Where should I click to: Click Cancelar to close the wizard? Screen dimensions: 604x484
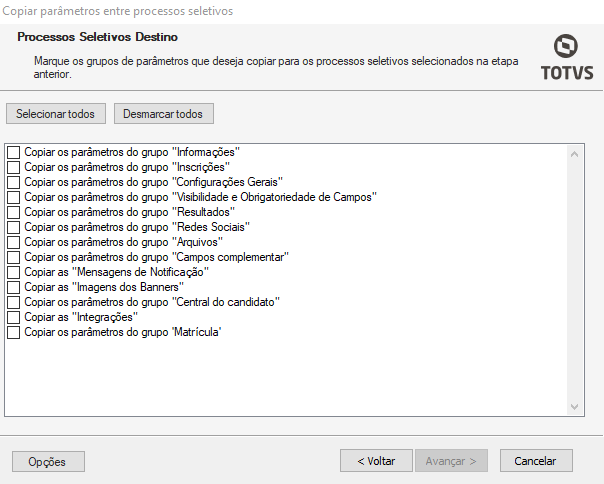(x=536, y=461)
